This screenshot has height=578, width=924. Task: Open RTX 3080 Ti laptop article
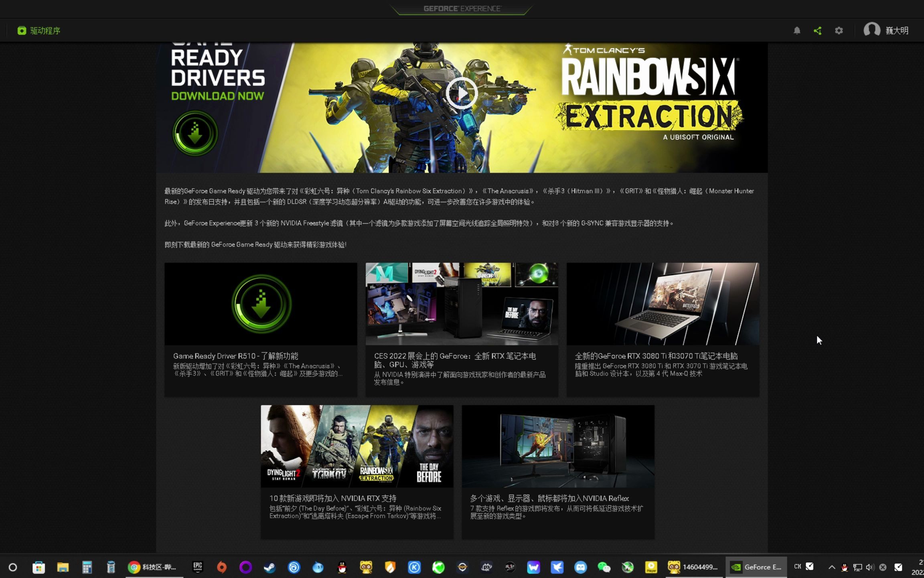663,304
